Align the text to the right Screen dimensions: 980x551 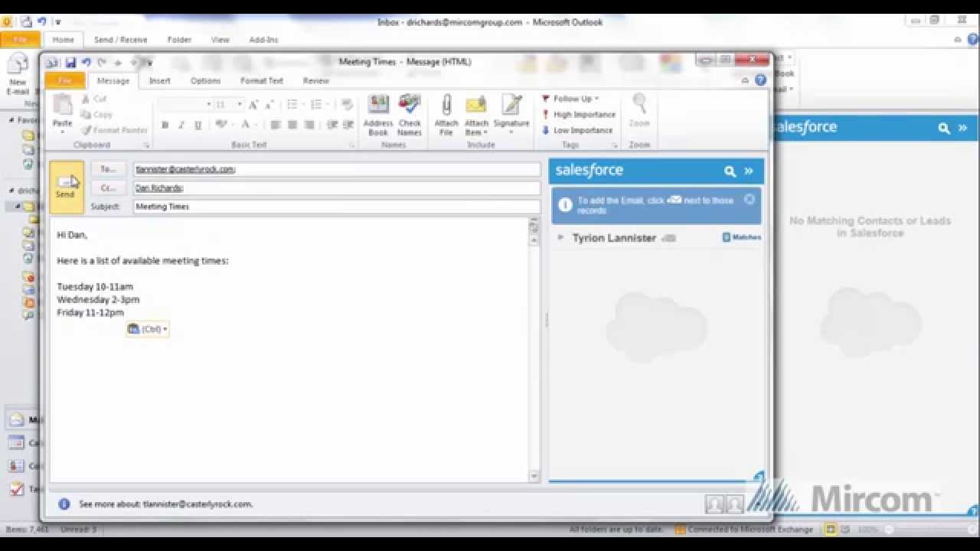pos(309,125)
